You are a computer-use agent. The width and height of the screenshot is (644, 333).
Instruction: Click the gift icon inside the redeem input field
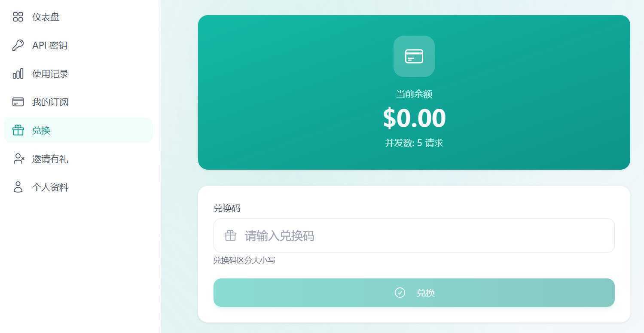(x=230, y=235)
